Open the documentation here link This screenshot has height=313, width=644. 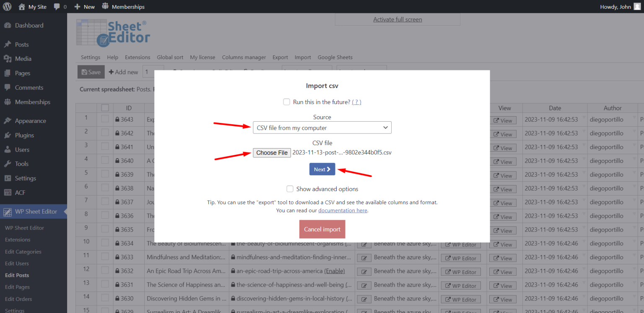coord(343,210)
